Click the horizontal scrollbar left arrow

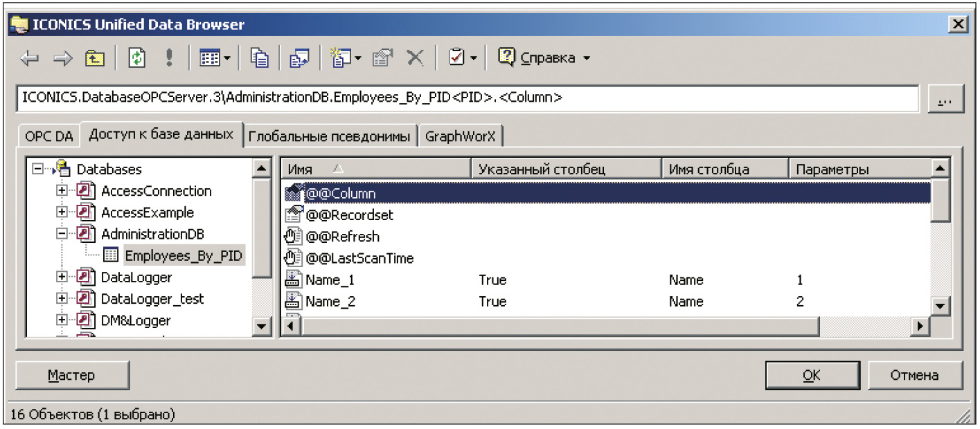(292, 325)
